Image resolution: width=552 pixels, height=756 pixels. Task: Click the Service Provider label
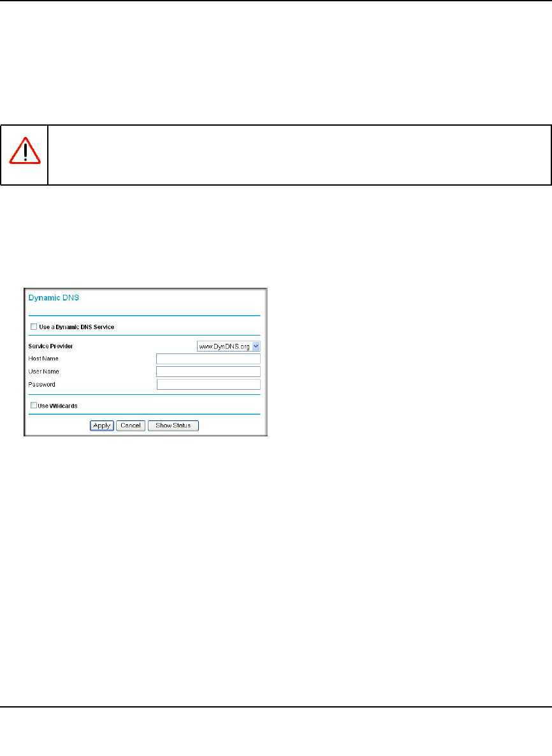pyautogui.click(x=50, y=346)
